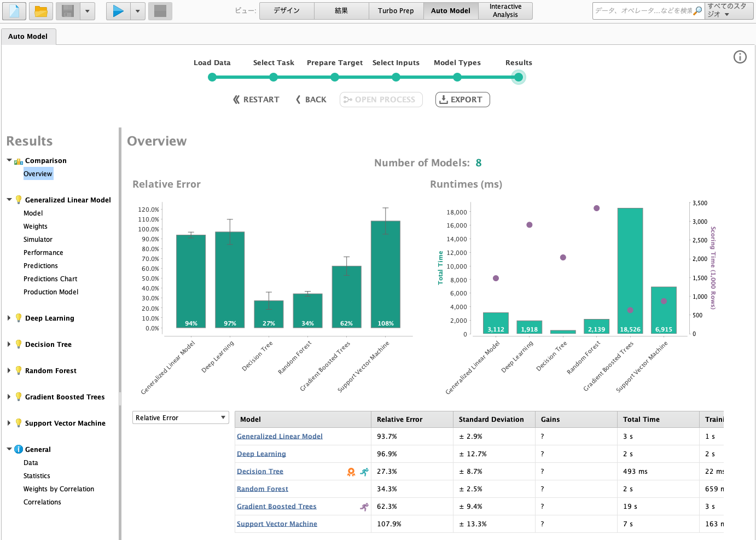The width and height of the screenshot is (756, 540).
Task: Open the dropdown arrow beside save icon
Action: pyautogui.click(x=88, y=11)
